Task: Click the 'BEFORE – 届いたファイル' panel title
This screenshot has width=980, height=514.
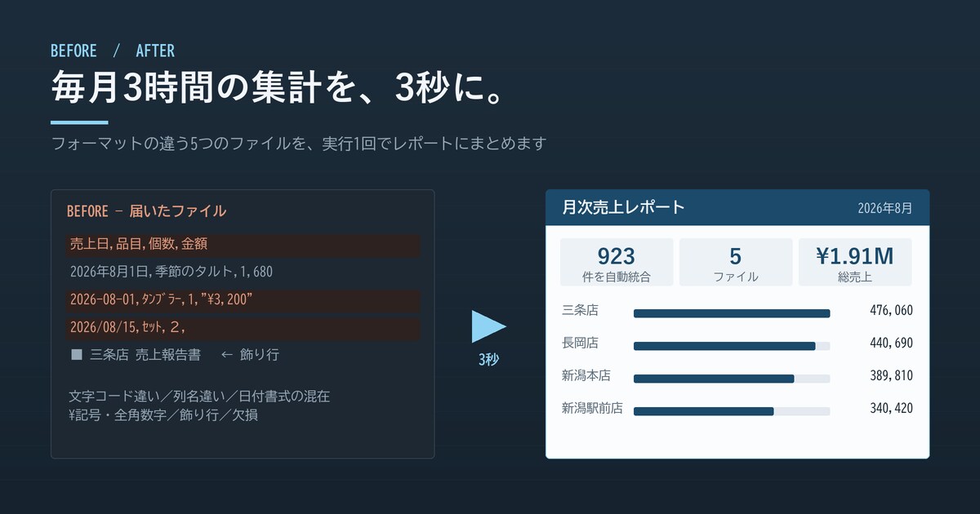Action: click(x=146, y=211)
